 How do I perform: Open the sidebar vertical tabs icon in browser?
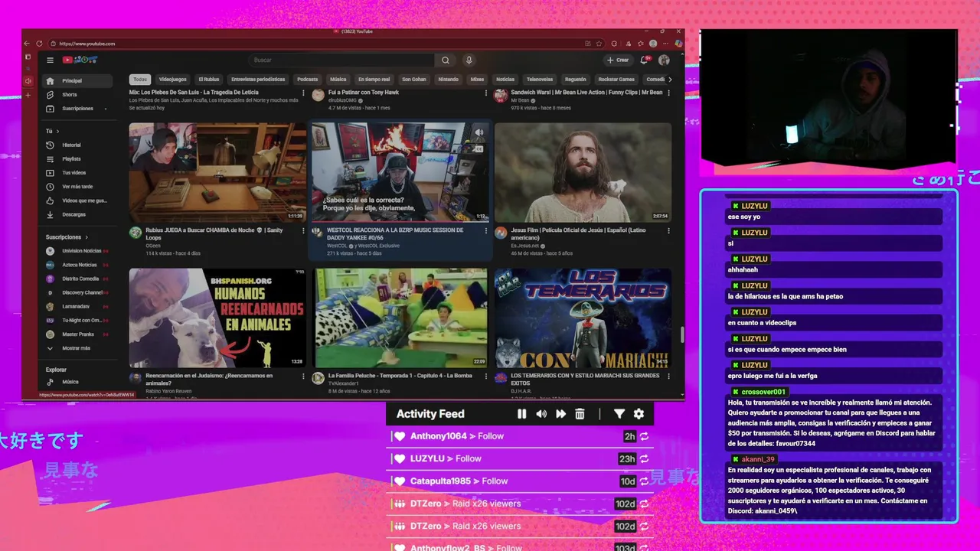coord(28,57)
